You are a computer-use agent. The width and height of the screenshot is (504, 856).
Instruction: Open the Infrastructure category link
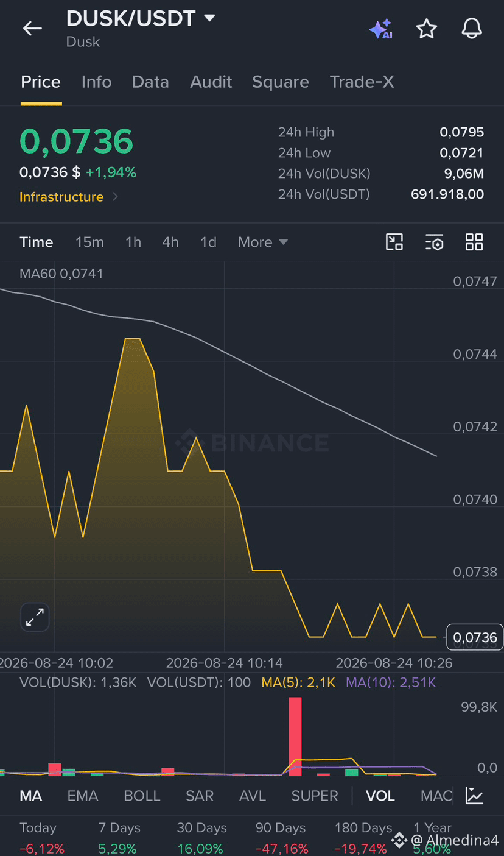tap(69, 197)
